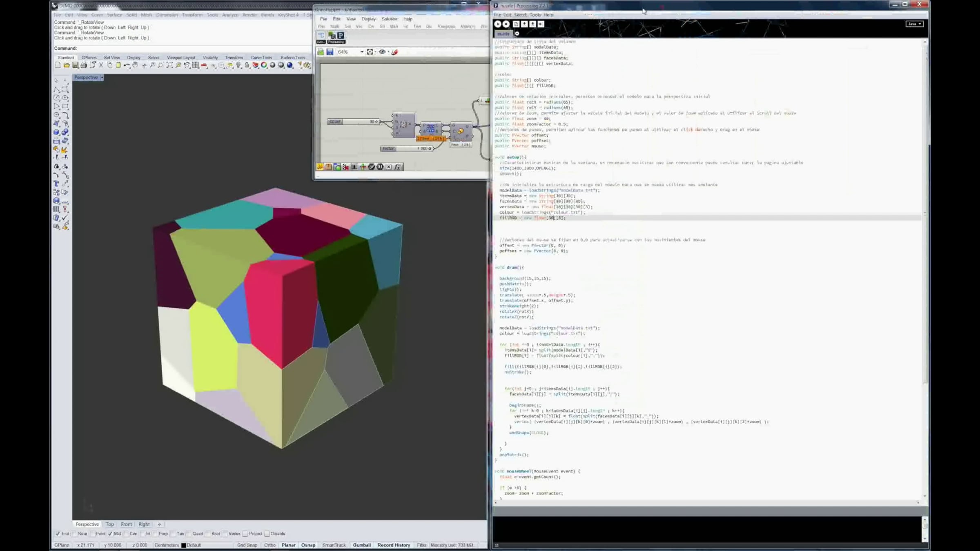Open the Sketch menu in Processing
This screenshot has width=980, height=551.
point(520,15)
